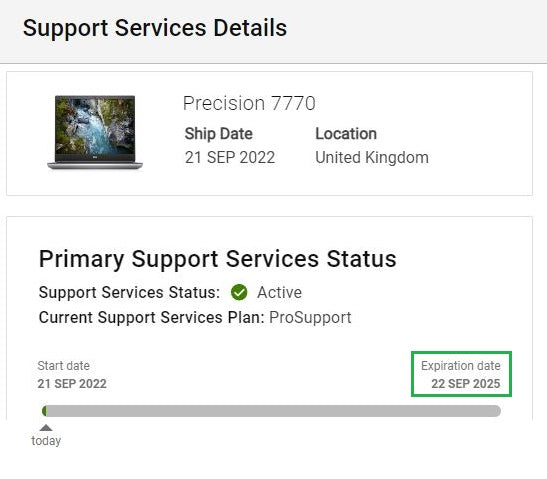Click the 21 SEP 2022 ship date
The image size is (547, 479).
coord(230,157)
